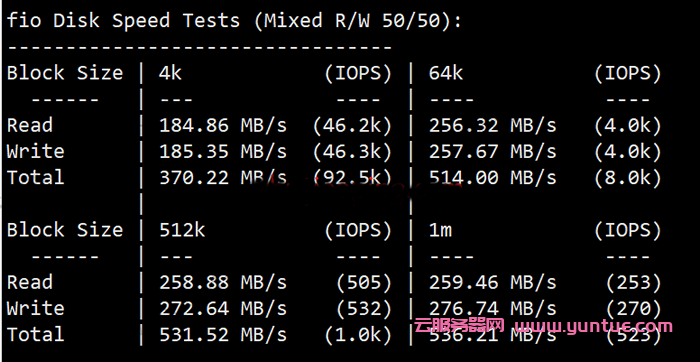This screenshot has width=700, height=362.
Task: Click the (253) IOPS value
Action: pyautogui.click(x=633, y=283)
